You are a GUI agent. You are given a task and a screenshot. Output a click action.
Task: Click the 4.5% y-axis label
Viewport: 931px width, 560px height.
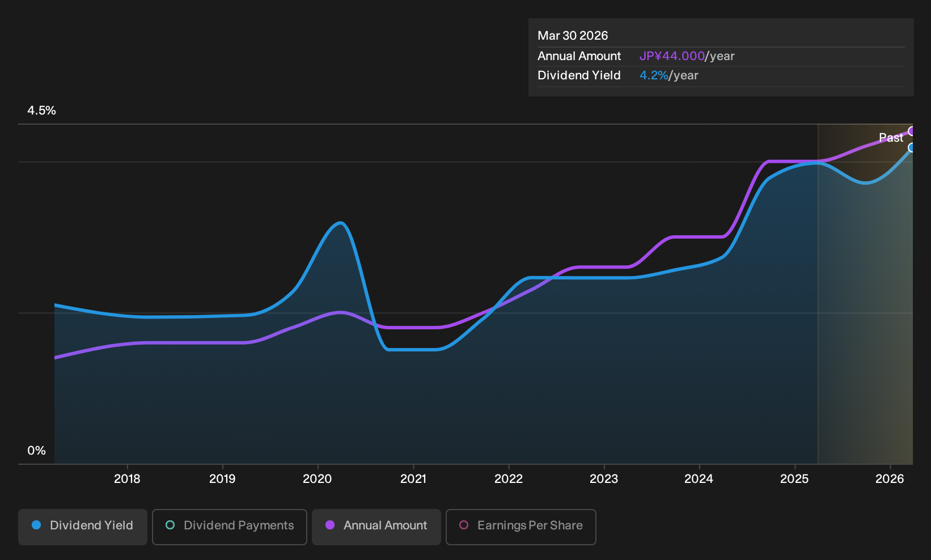pos(41,111)
